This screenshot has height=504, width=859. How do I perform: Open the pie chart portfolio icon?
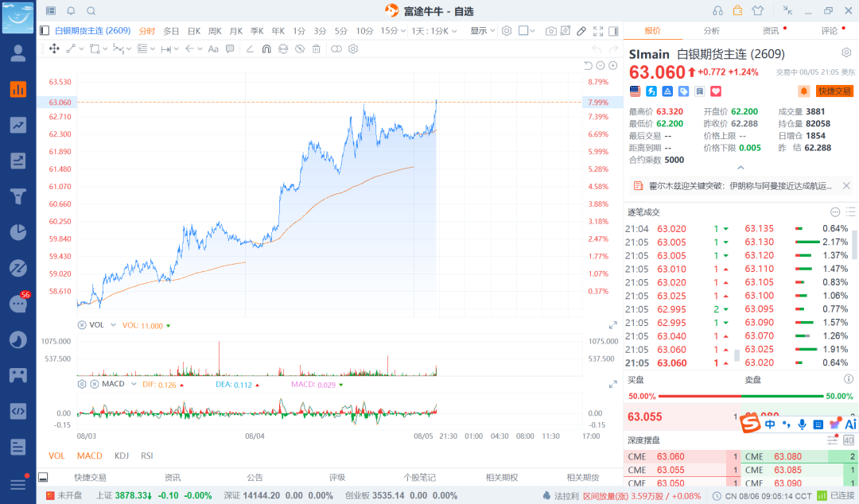pos(18,232)
